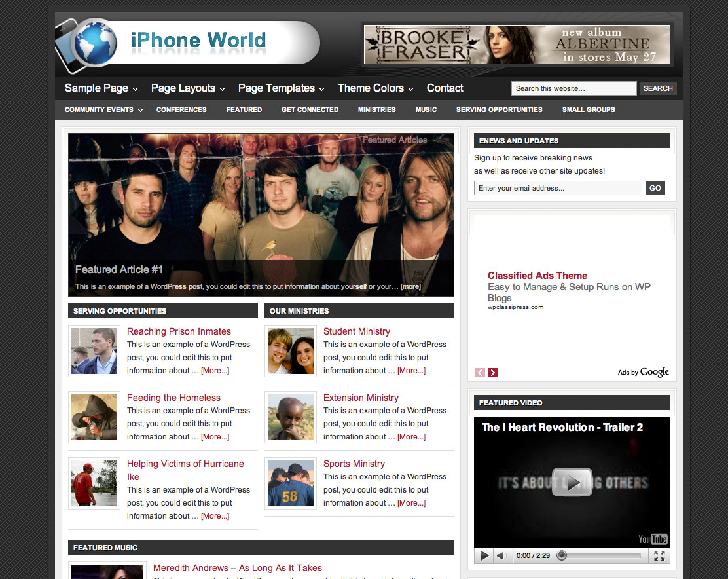Screen dimensions: 728x579
Task: Click the I Heart Revolution video title
Action: (x=562, y=427)
